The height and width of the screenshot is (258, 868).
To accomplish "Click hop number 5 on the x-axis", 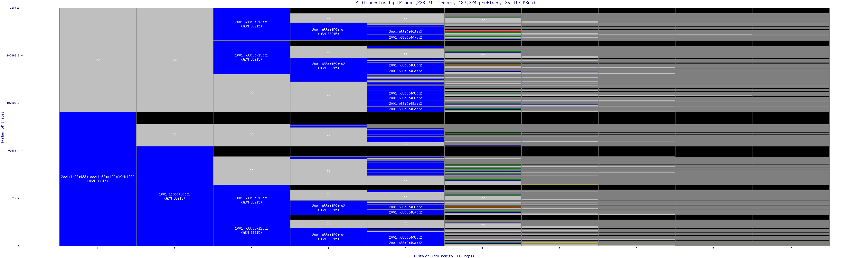I will (405, 248).
